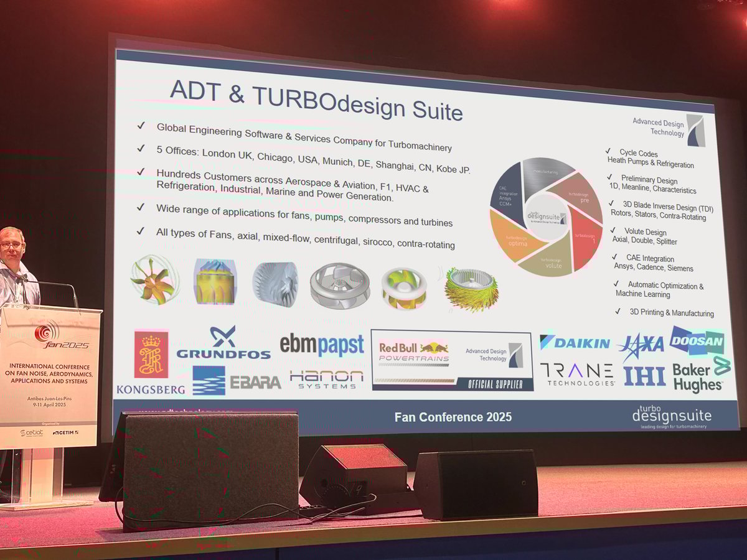Click the designsuite center of the wheel diagram
747x560 pixels.
click(x=547, y=216)
